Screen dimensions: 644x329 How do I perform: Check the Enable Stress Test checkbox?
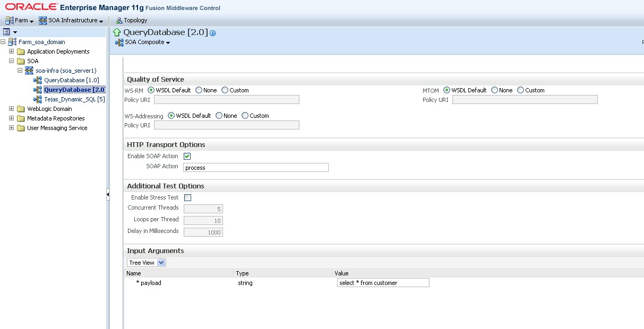[x=187, y=197]
